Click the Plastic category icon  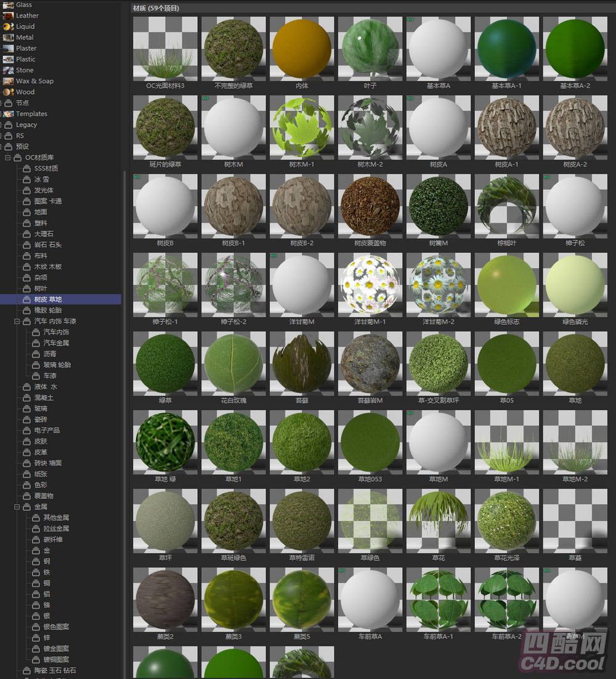[7, 59]
